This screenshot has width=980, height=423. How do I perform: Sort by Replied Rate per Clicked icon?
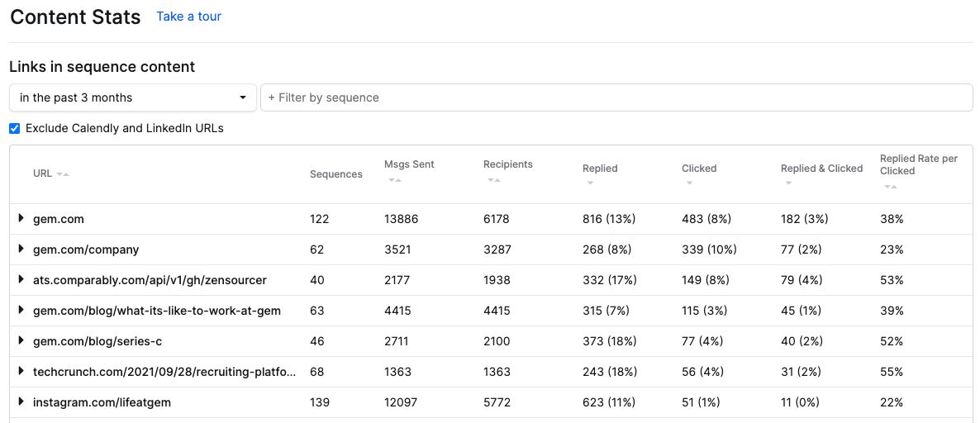click(x=891, y=187)
